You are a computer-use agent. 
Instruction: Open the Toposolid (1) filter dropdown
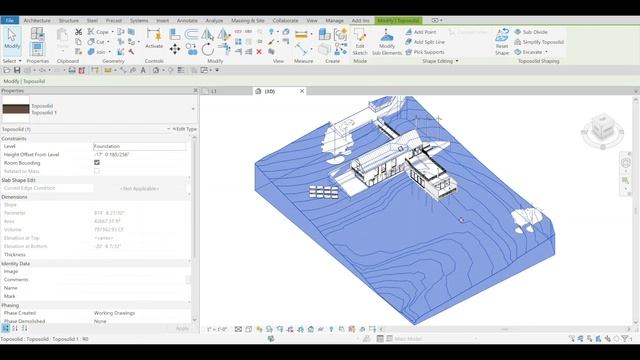pyautogui.click(x=168, y=129)
